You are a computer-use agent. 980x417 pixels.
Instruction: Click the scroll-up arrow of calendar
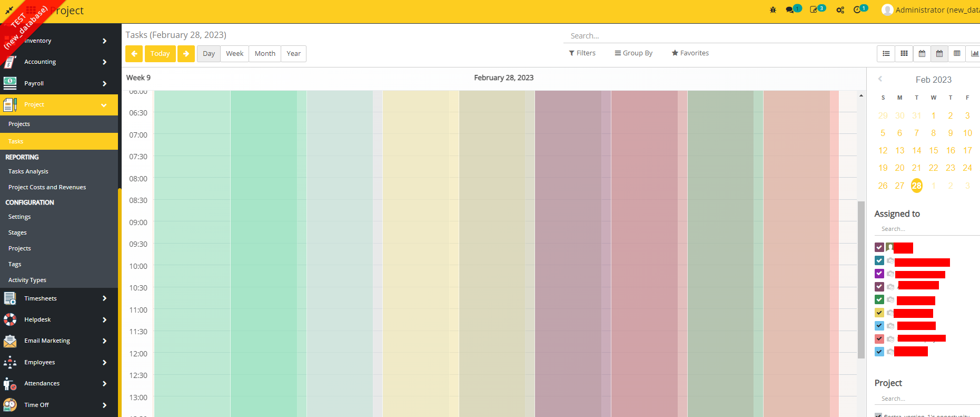point(862,95)
